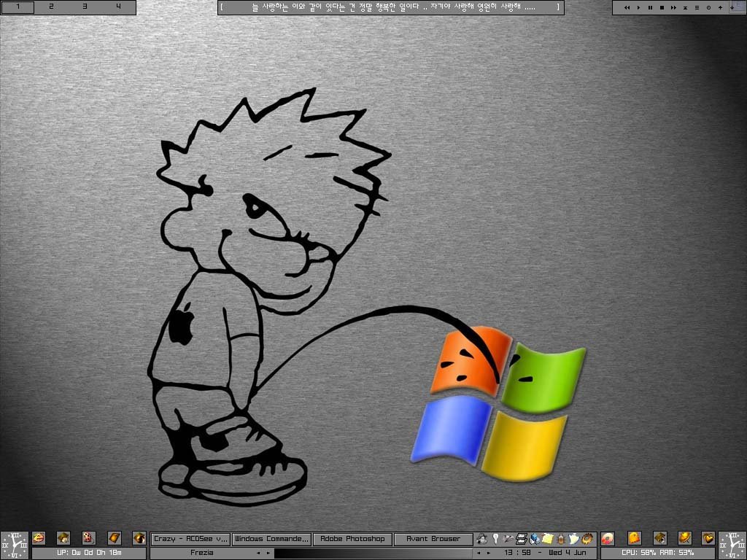Switch to the Avant Browser taskbar button

[433, 539]
